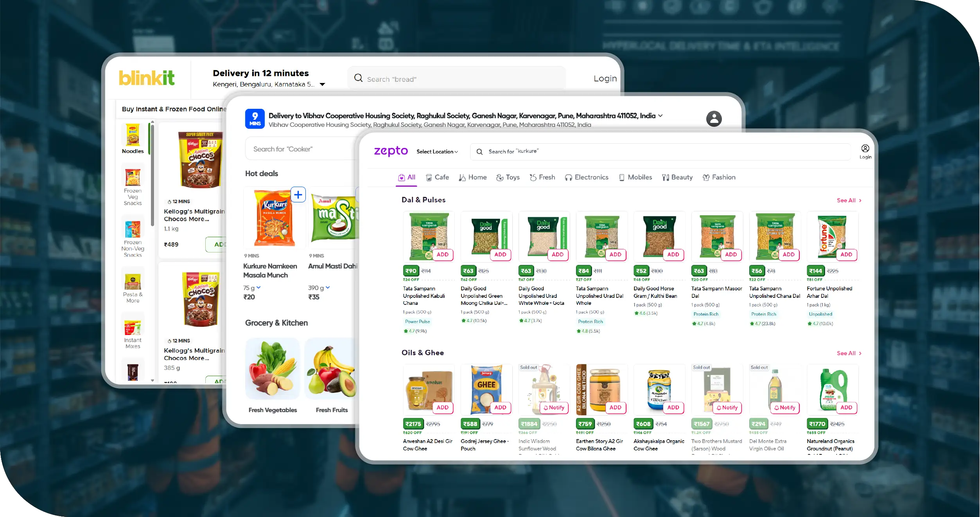Add Fortune Unpolished Arhar Dal
980x517 pixels.
click(x=846, y=254)
